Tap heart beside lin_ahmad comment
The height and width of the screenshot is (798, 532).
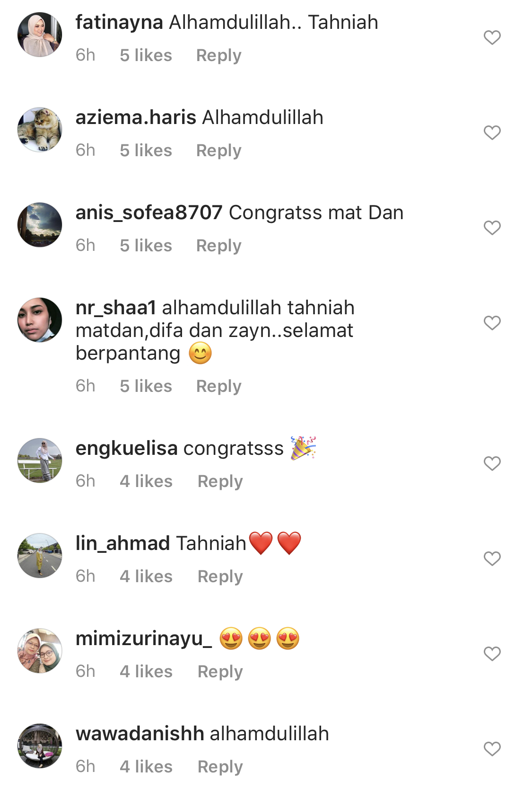point(492,559)
